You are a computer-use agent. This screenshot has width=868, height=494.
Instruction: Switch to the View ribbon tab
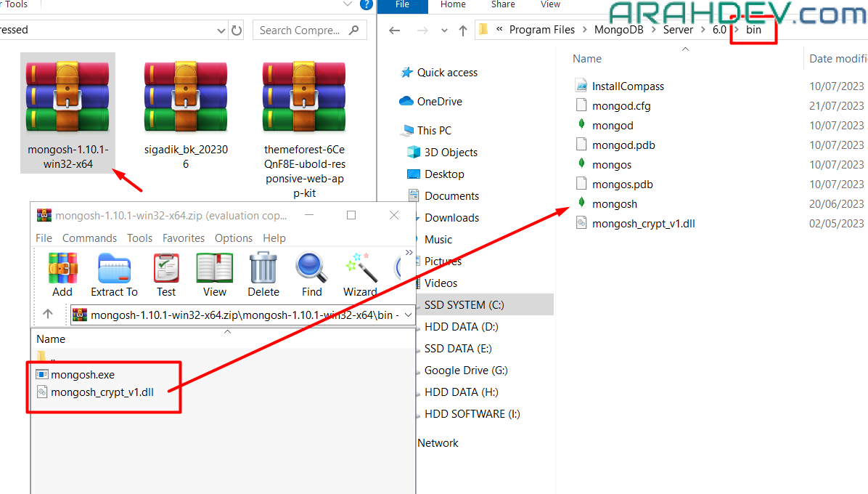[x=550, y=5]
